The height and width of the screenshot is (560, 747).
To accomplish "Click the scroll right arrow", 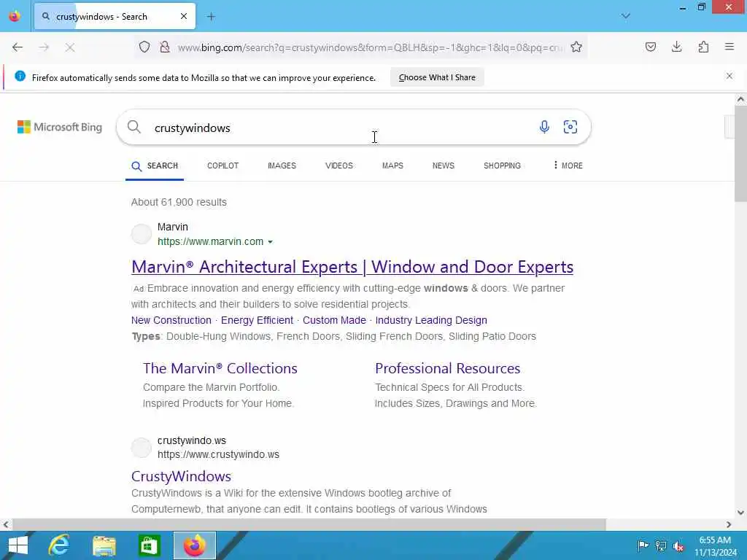I will coord(729,524).
